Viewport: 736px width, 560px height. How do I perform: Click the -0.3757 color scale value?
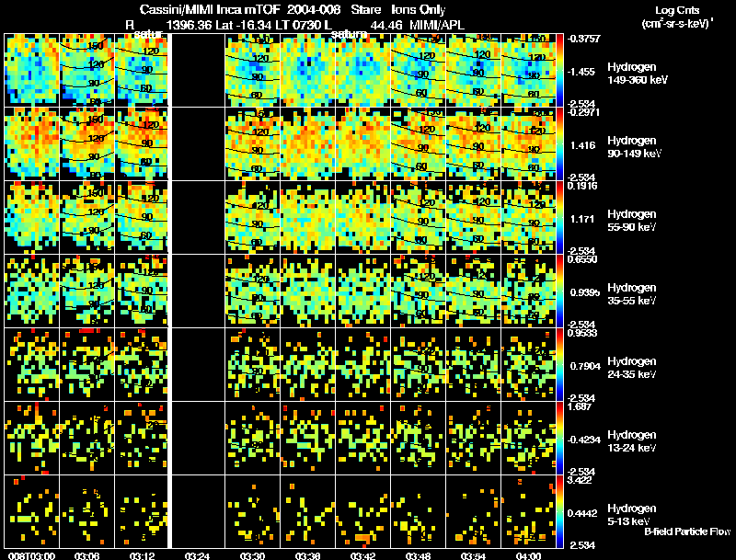click(x=584, y=39)
